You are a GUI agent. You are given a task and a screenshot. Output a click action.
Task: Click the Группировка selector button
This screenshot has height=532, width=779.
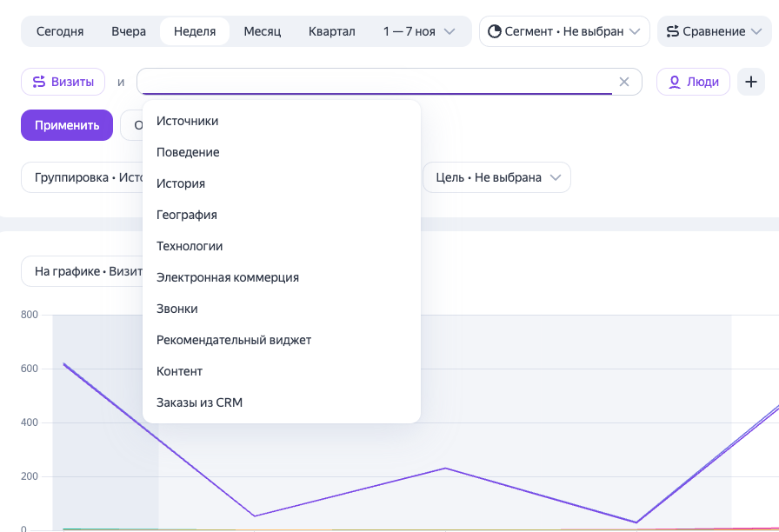point(82,177)
